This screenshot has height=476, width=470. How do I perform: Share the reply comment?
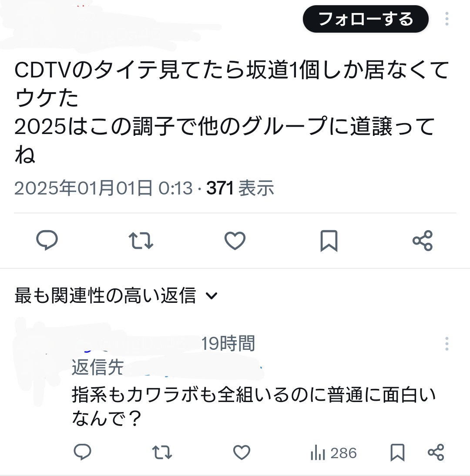(436, 453)
